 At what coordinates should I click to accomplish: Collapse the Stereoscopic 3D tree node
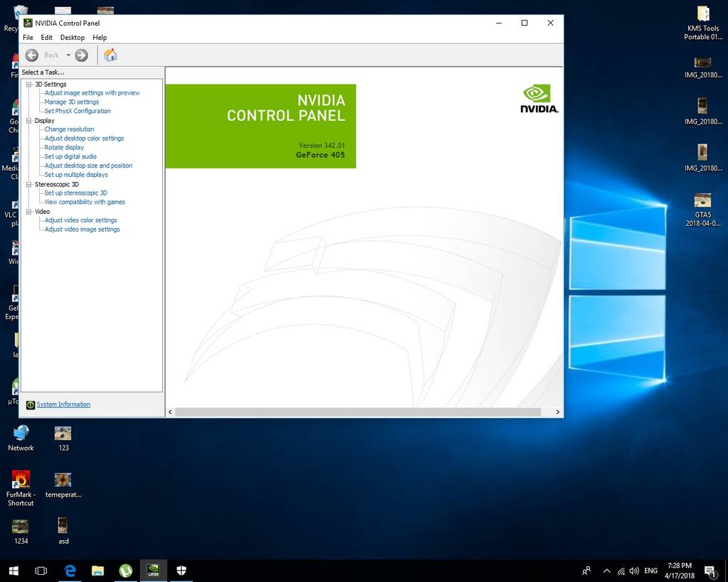(28, 184)
